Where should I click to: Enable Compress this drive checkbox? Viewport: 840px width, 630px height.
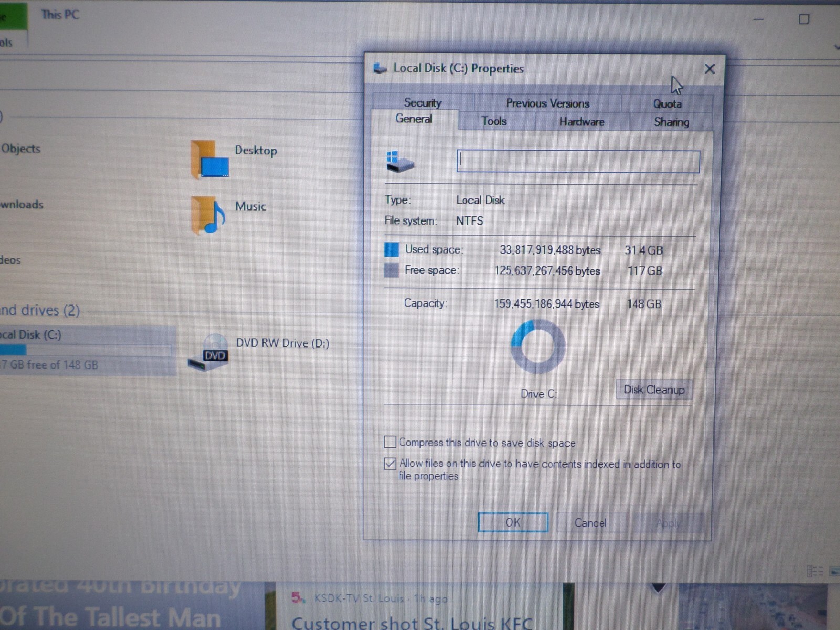coord(390,442)
